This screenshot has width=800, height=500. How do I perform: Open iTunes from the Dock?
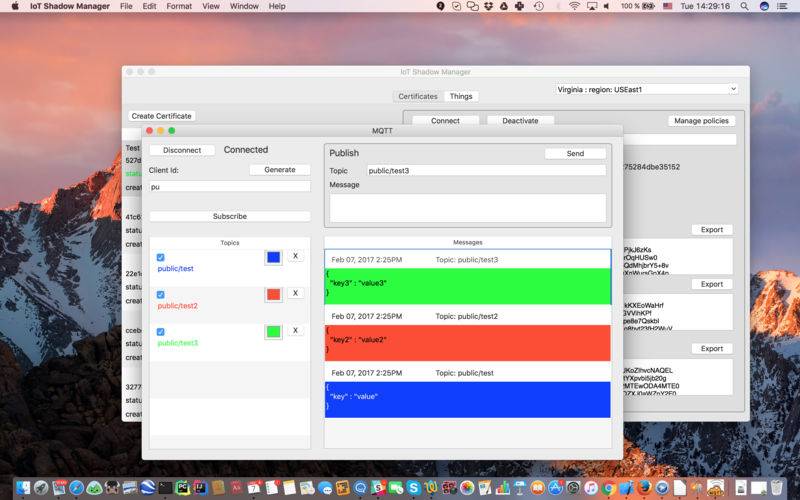[x=591, y=488]
